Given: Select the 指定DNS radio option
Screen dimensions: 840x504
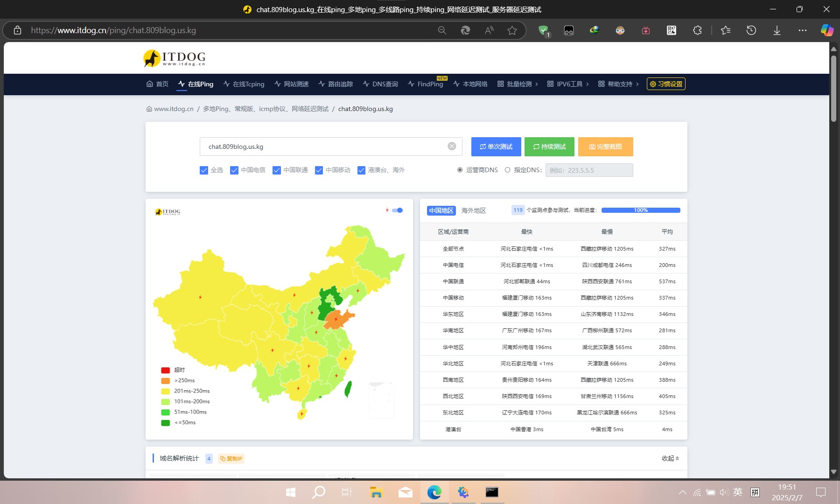Looking at the screenshot, I should coord(508,170).
